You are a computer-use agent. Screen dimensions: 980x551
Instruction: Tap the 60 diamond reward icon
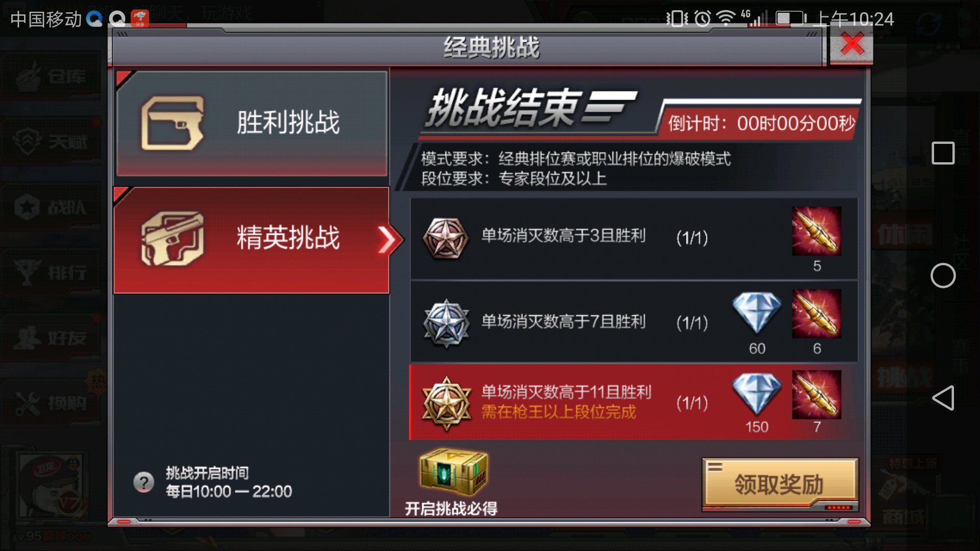click(x=756, y=313)
